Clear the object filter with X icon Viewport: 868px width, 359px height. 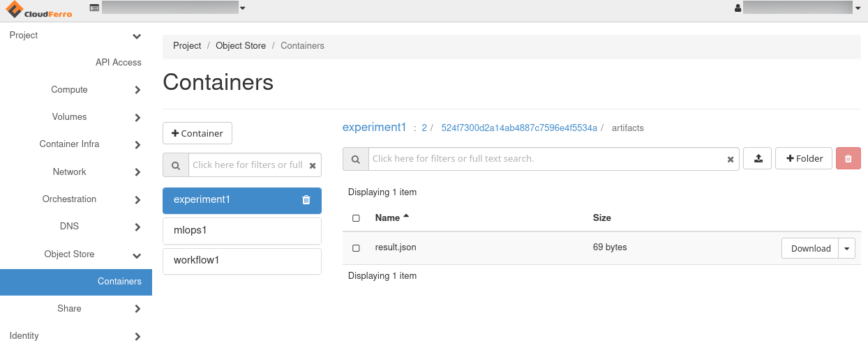(x=731, y=160)
